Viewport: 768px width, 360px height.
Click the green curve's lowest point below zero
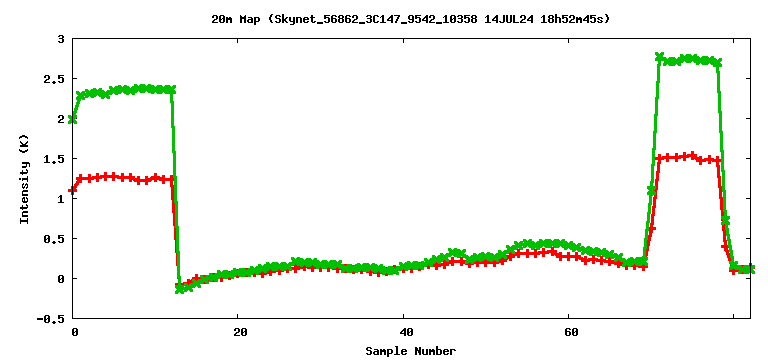[x=180, y=289]
